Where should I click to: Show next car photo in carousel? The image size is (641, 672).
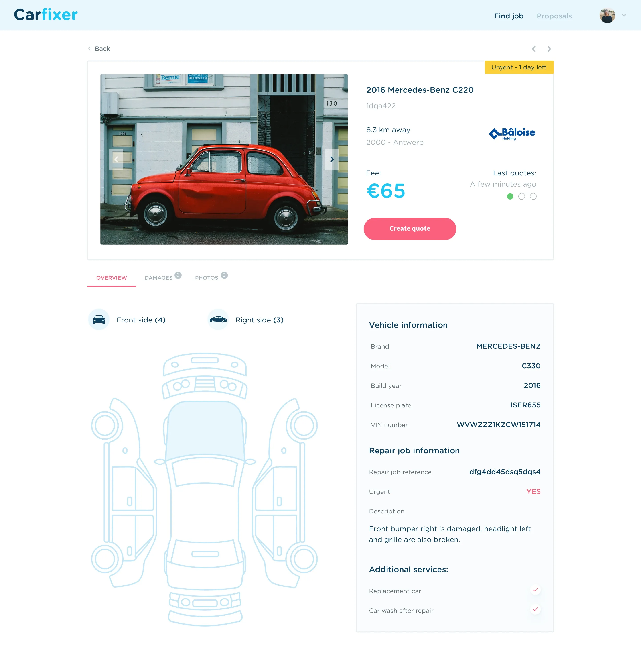(332, 159)
